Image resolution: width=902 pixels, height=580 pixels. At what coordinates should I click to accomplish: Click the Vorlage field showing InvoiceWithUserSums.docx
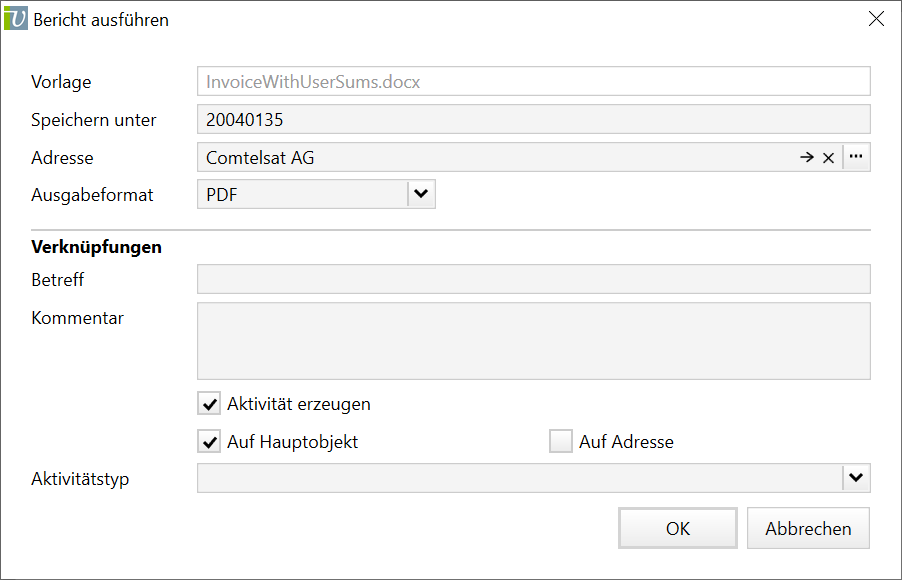click(533, 82)
